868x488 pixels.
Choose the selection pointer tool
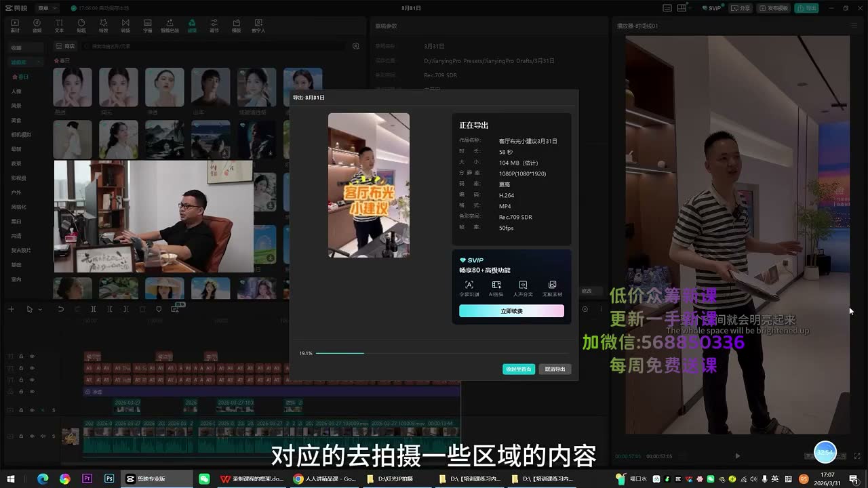[29, 309]
